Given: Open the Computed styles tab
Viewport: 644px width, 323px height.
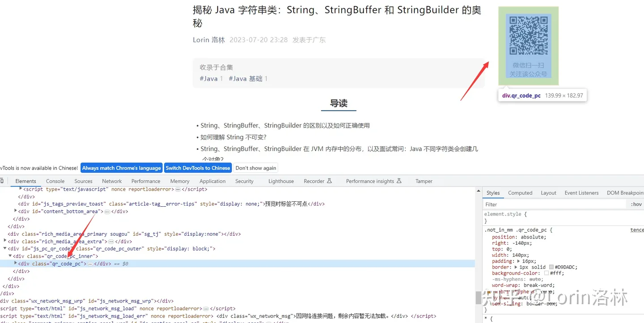Looking at the screenshot, I should point(520,193).
